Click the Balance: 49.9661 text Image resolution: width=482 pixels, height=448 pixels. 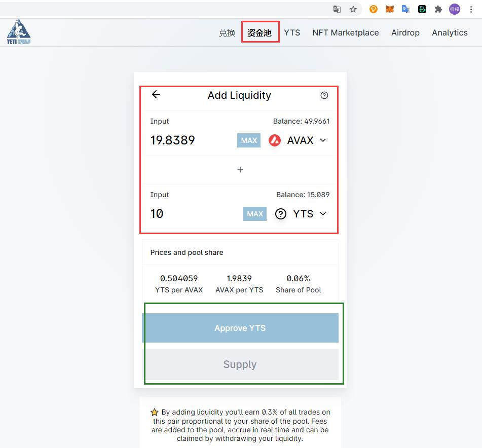[301, 121]
